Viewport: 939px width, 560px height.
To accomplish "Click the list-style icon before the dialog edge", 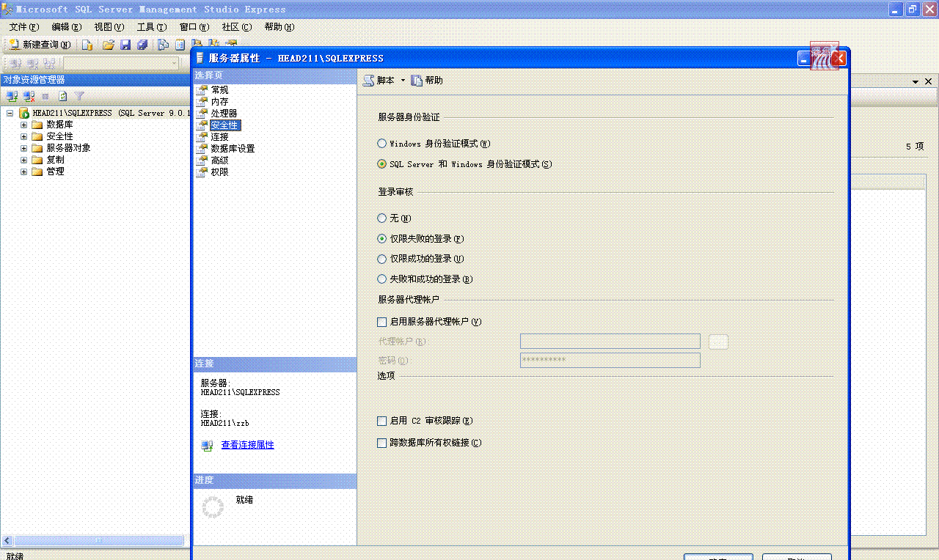I will 180,45.
